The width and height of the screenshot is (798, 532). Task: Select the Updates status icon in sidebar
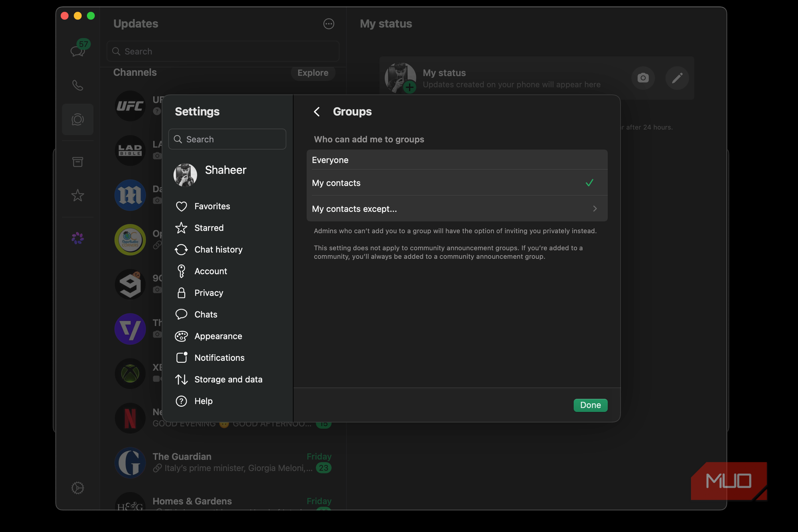point(78,119)
